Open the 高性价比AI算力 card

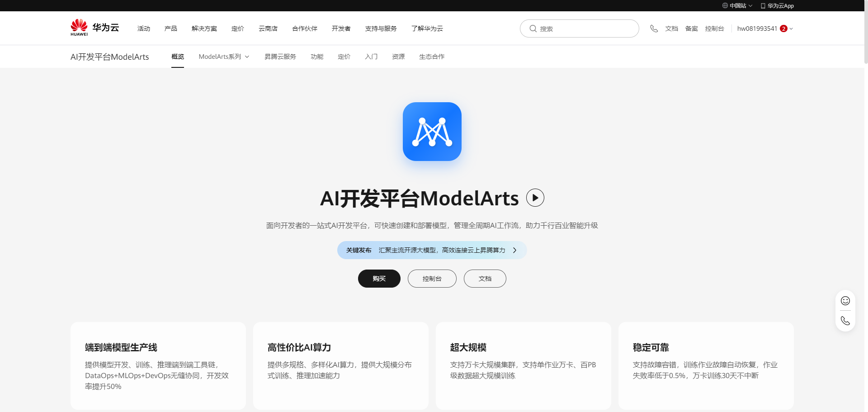[x=341, y=366]
